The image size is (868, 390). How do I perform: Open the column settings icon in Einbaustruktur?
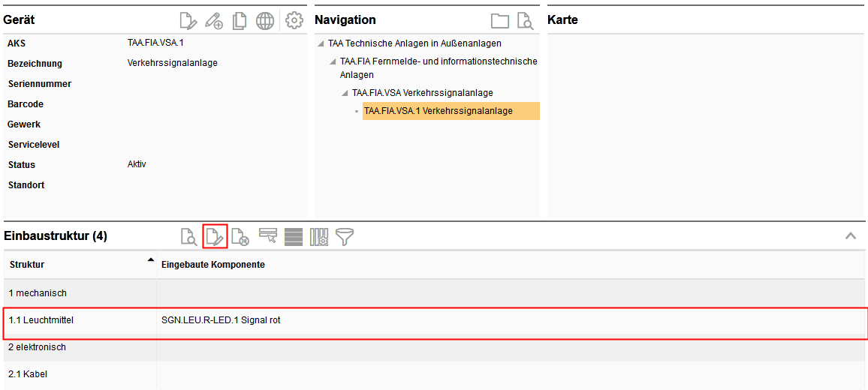coord(319,237)
